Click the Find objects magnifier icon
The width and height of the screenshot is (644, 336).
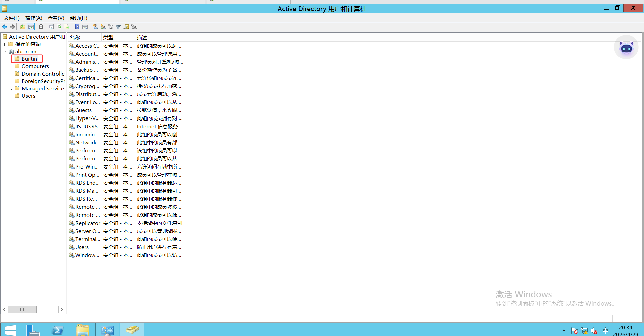point(126,27)
